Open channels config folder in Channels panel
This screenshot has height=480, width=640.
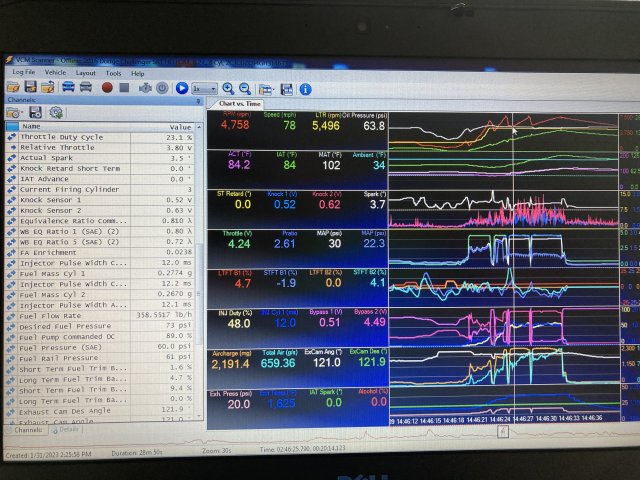[14, 113]
